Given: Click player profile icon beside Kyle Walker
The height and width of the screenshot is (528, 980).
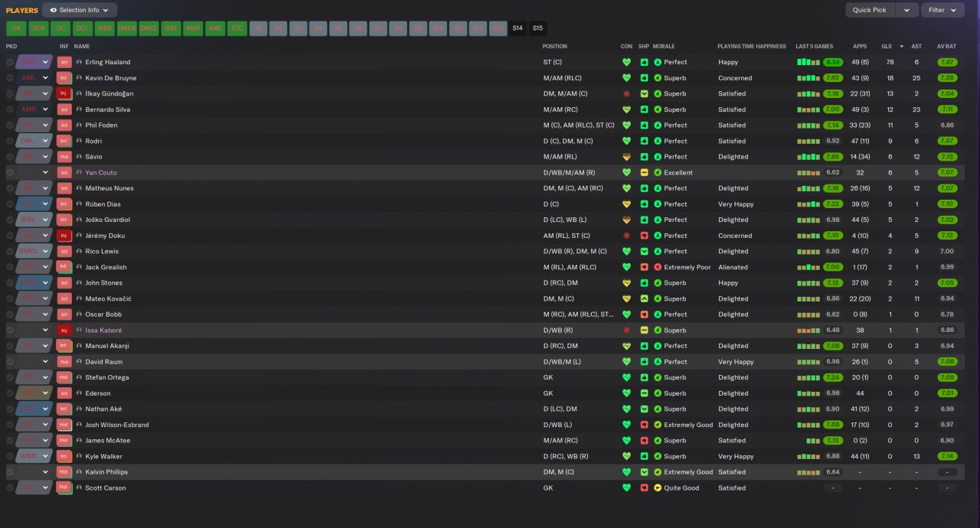Looking at the screenshot, I should (79, 456).
